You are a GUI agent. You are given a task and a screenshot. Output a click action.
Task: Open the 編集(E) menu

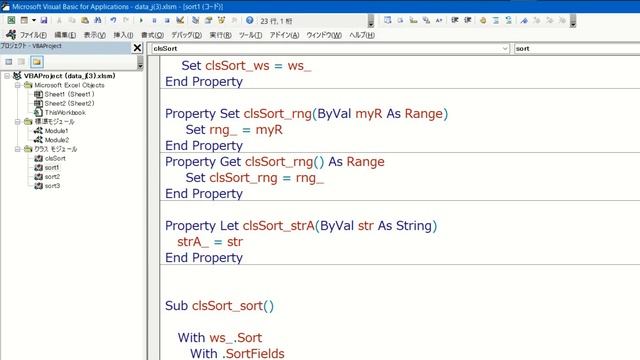65,35
